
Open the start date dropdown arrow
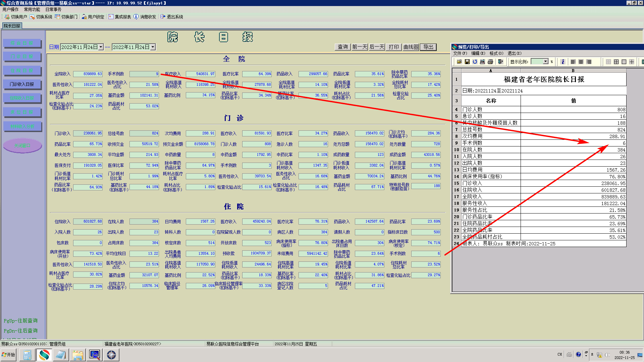[x=101, y=47]
